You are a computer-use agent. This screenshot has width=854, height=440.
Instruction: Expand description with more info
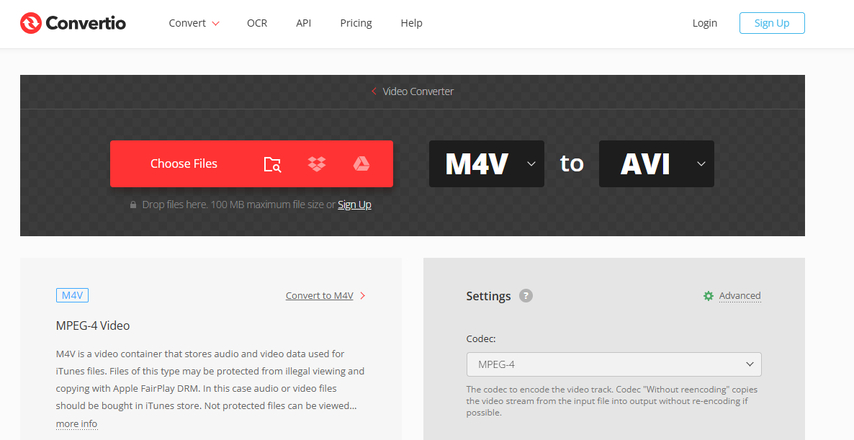(76, 424)
